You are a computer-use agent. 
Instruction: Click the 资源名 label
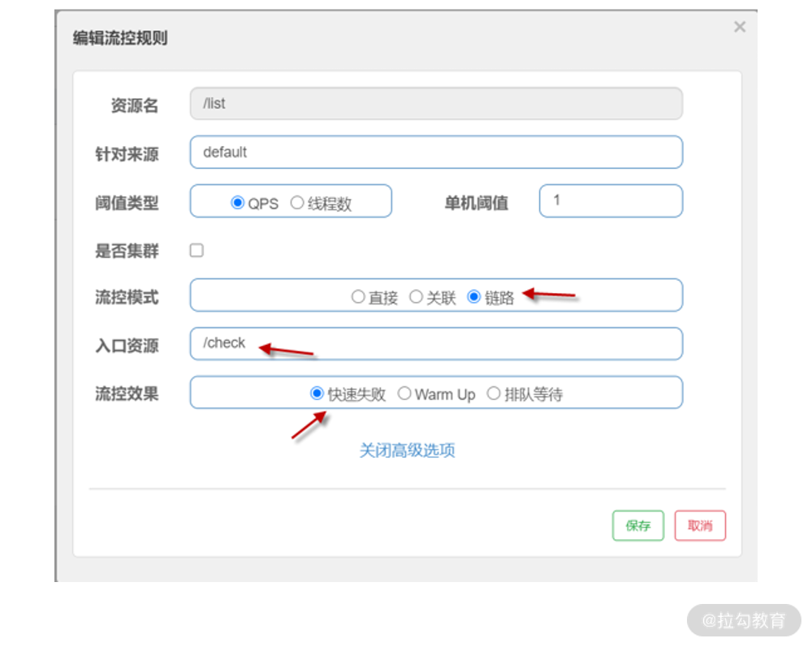tap(134, 106)
